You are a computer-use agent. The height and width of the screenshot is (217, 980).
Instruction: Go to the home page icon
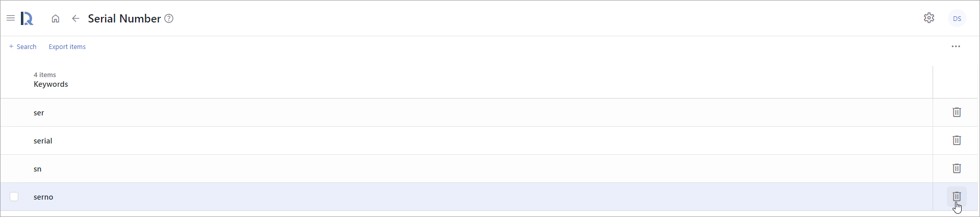56,19
